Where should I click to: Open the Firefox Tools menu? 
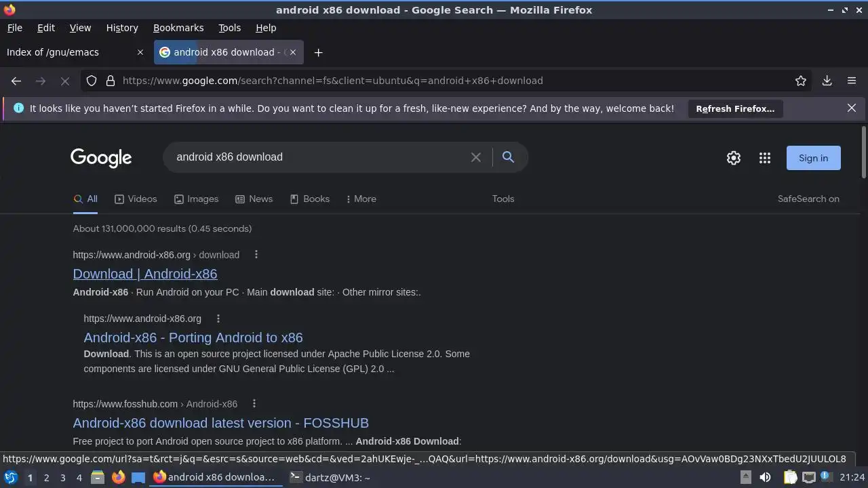coord(229,28)
